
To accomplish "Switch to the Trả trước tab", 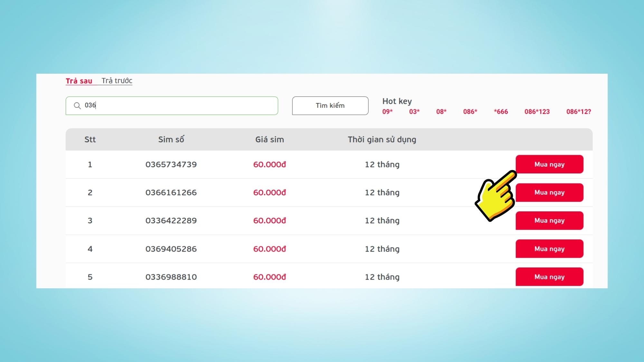I will [117, 81].
